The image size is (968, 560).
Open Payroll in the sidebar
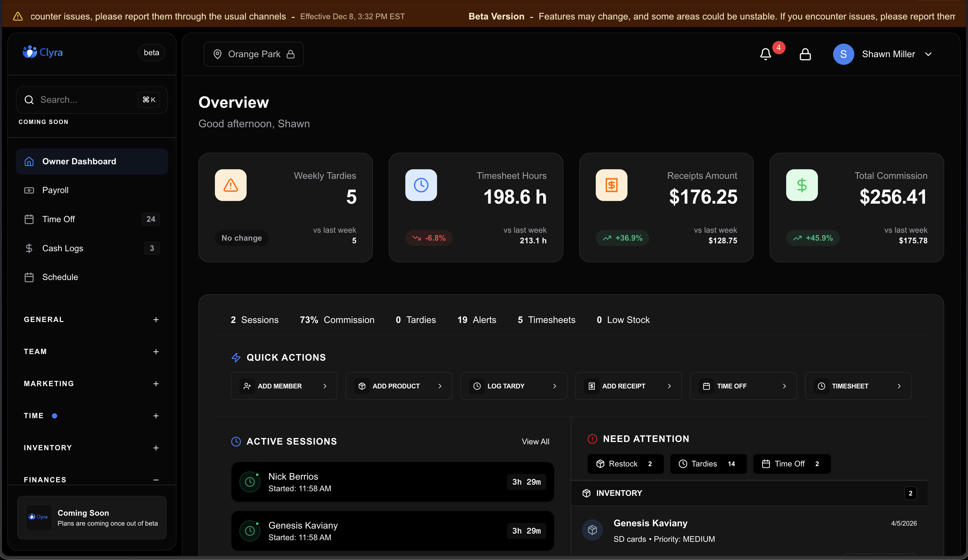click(55, 190)
